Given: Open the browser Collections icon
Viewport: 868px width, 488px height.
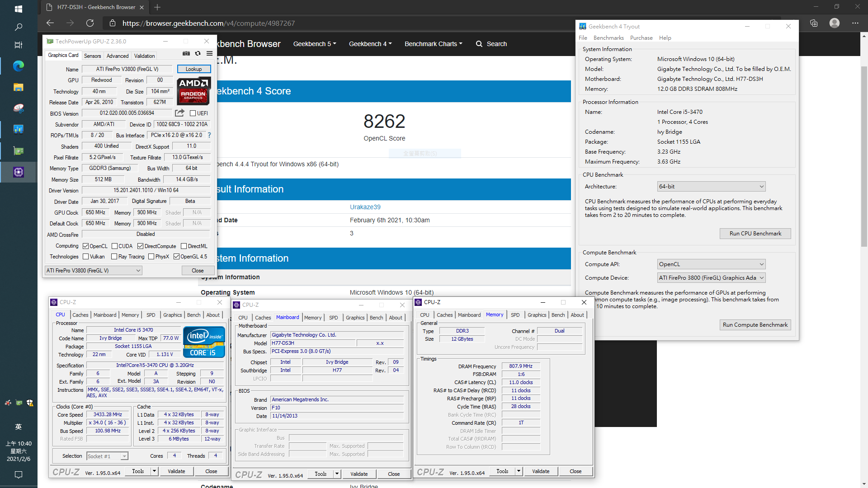Looking at the screenshot, I should click(x=814, y=23).
